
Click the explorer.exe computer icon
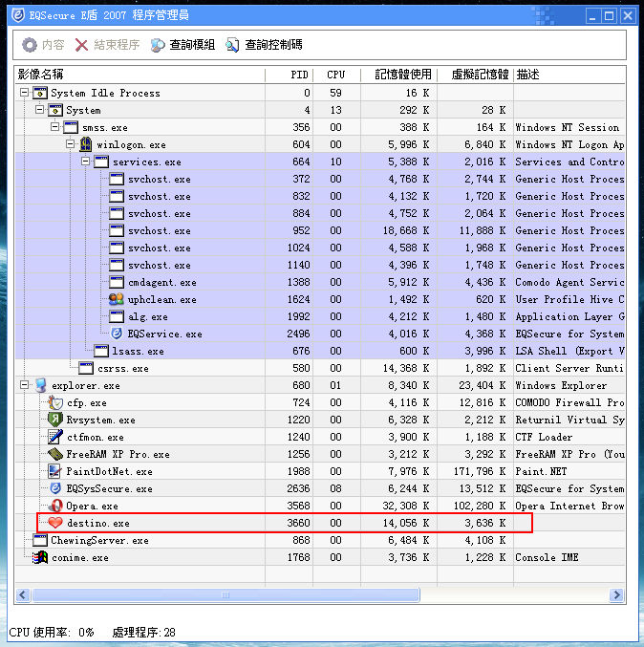tap(40, 385)
